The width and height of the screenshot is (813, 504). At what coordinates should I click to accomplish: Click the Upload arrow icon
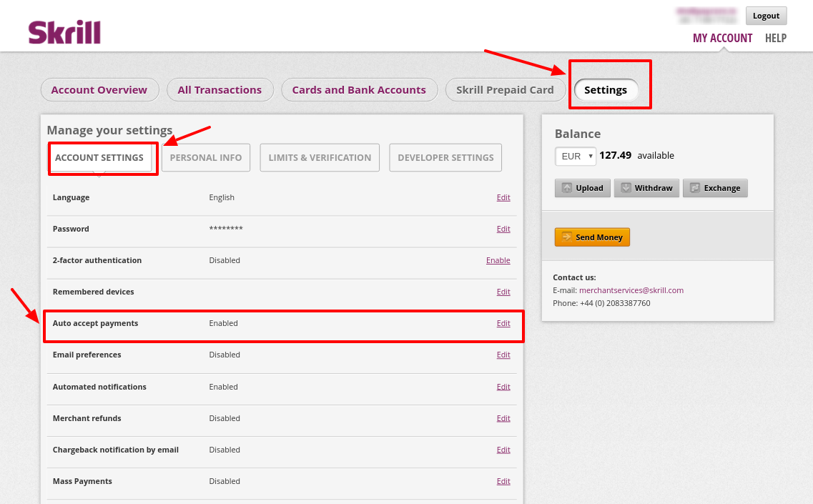tap(567, 188)
